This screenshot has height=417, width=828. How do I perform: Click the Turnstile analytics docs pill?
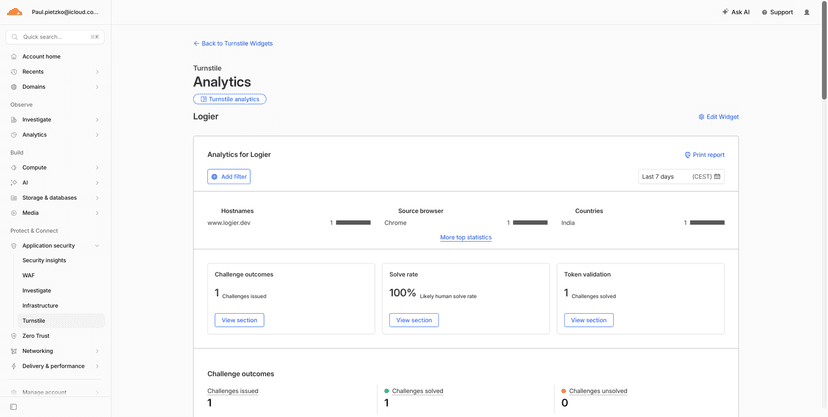click(x=230, y=99)
